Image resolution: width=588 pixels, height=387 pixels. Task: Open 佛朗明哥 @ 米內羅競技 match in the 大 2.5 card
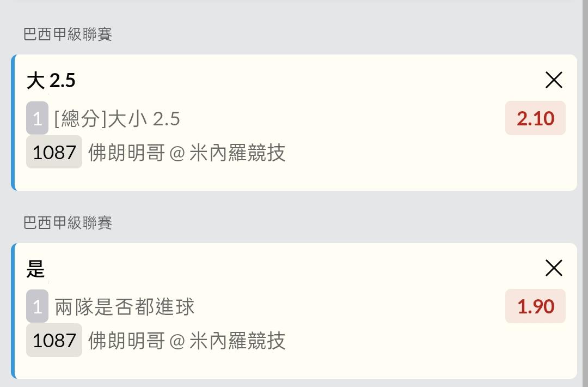187,153
